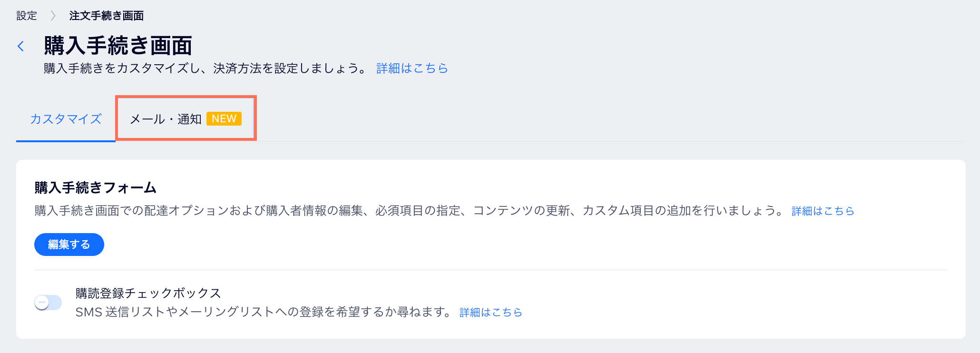Click the blue underline beneath カスタマイズ tab

click(x=66, y=141)
